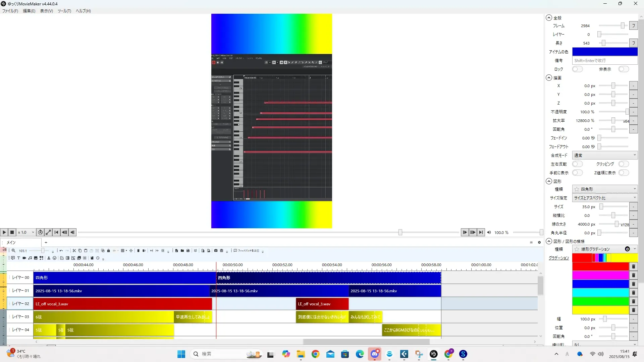Click the lock icon in timeline toolbar

[x=108, y=250]
